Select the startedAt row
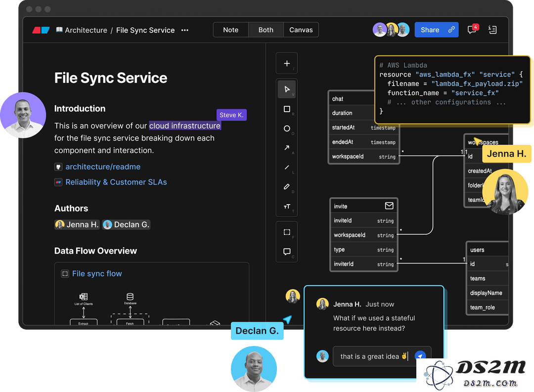The height and width of the screenshot is (392, 534). click(364, 128)
